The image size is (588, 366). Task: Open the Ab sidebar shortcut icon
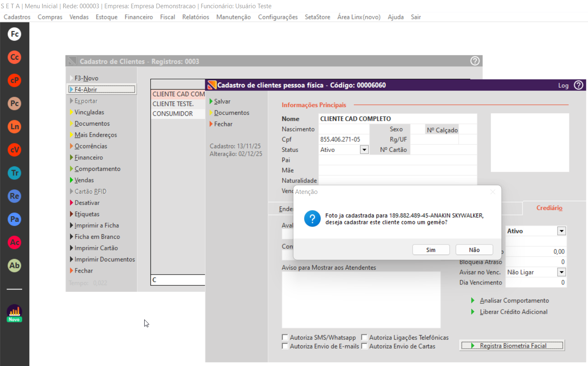tap(14, 266)
